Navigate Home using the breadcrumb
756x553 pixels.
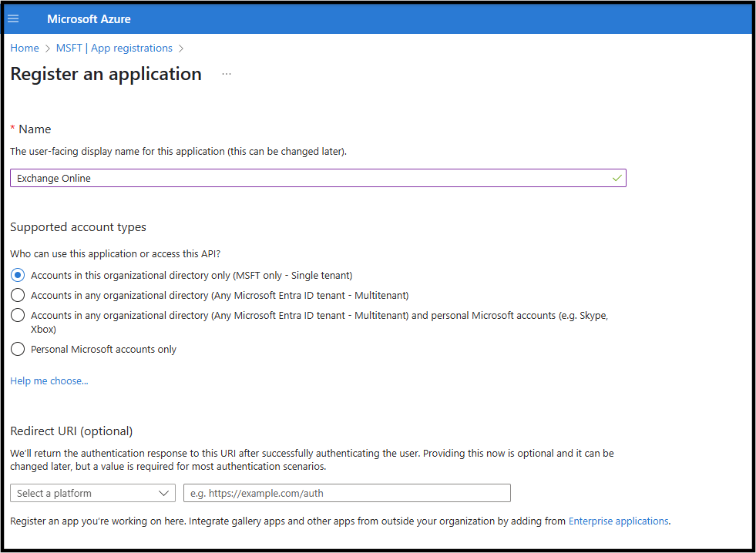coord(24,48)
